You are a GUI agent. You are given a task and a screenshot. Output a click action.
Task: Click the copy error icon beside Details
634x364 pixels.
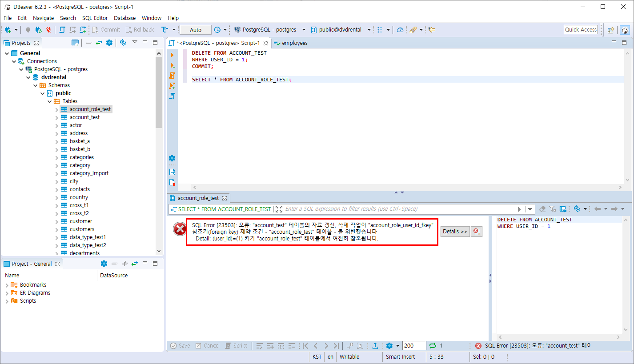[476, 232]
